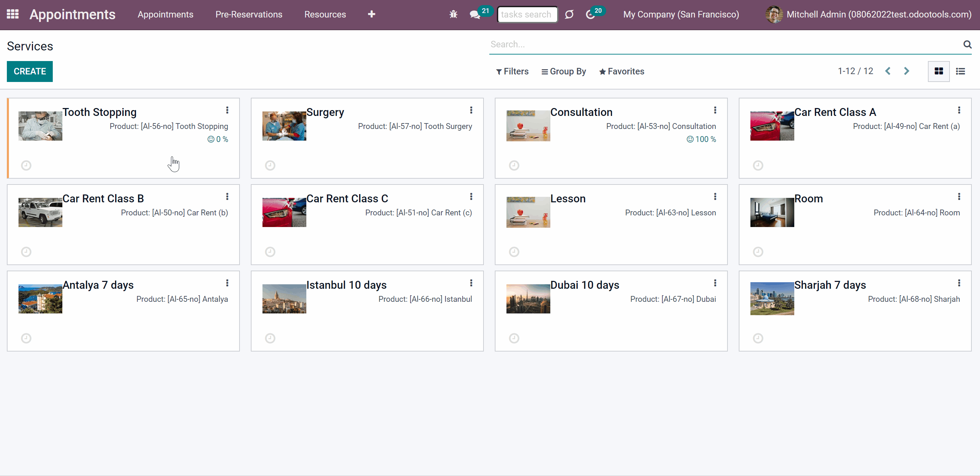Open the Resources menu
This screenshot has height=476, width=980.
pos(325,14)
